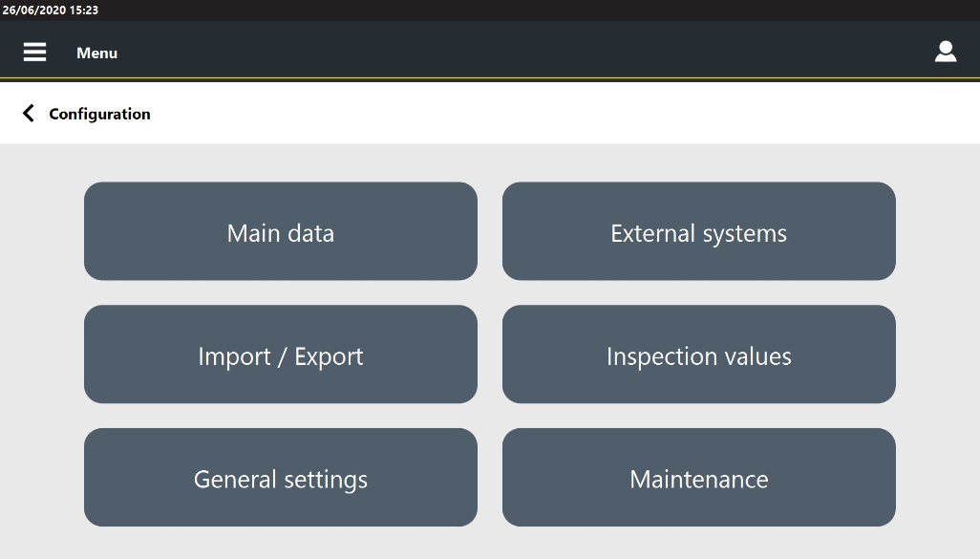Click the Menu label in header
This screenshot has width=980, height=559.
[x=96, y=53]
